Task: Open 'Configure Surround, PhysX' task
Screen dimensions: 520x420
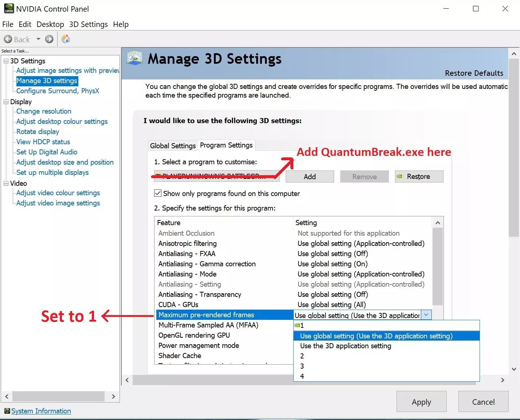Action: (x=58, y=91)
